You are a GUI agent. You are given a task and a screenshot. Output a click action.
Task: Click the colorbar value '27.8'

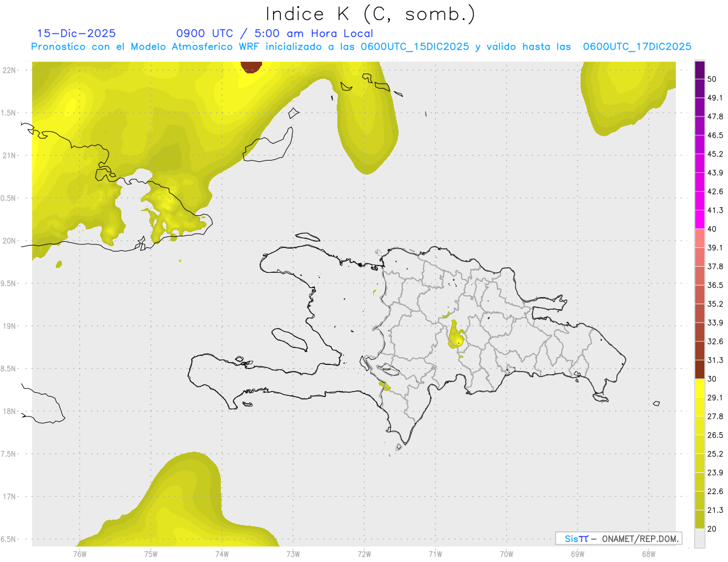tap(715, 416)
